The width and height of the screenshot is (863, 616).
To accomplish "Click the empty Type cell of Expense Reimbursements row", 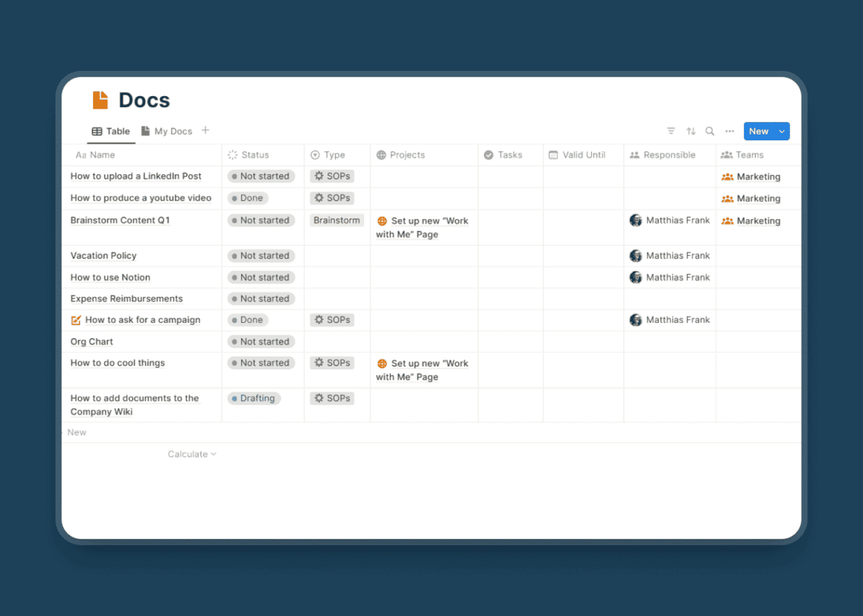I will pos(338,298).
